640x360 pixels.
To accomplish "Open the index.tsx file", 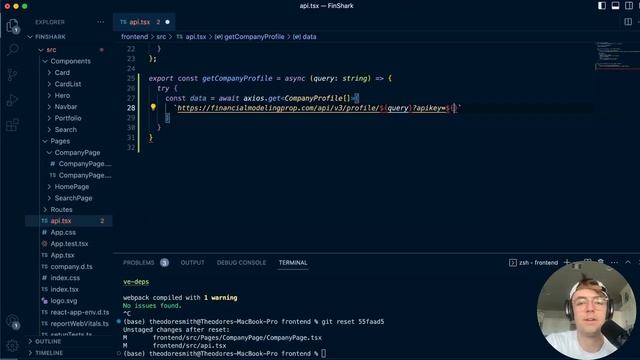I will 64,289.
